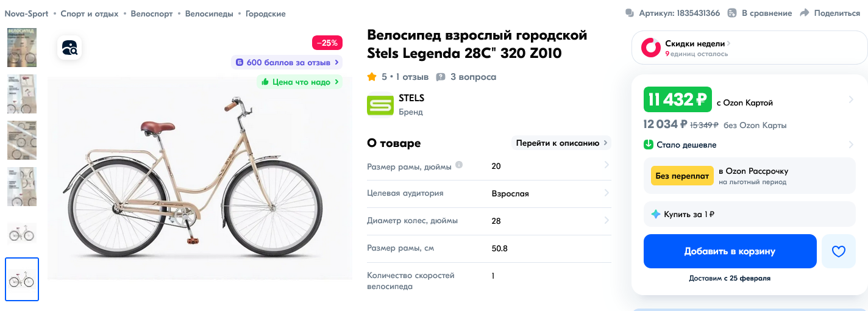868x311 pixels.
Task: Click the green price drop arrow icon
Action: [x=649, y=145]
